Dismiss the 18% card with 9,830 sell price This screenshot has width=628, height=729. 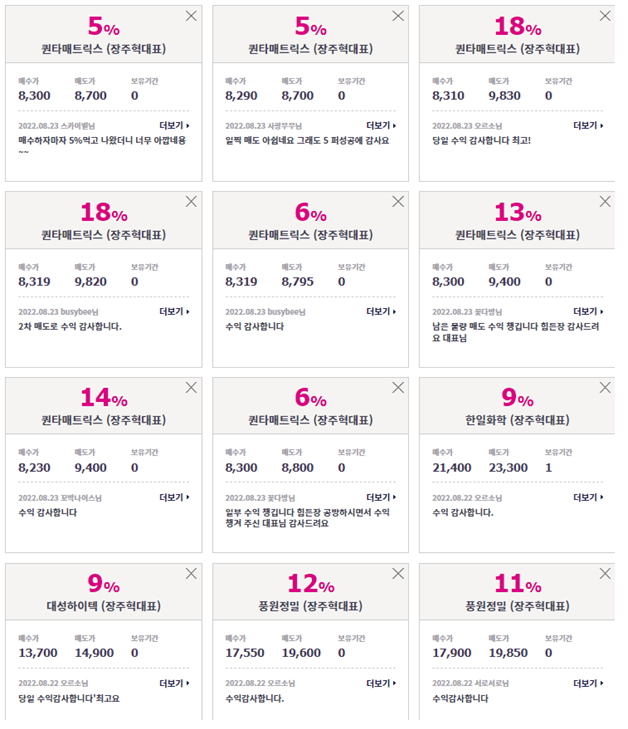click(605, 16)
